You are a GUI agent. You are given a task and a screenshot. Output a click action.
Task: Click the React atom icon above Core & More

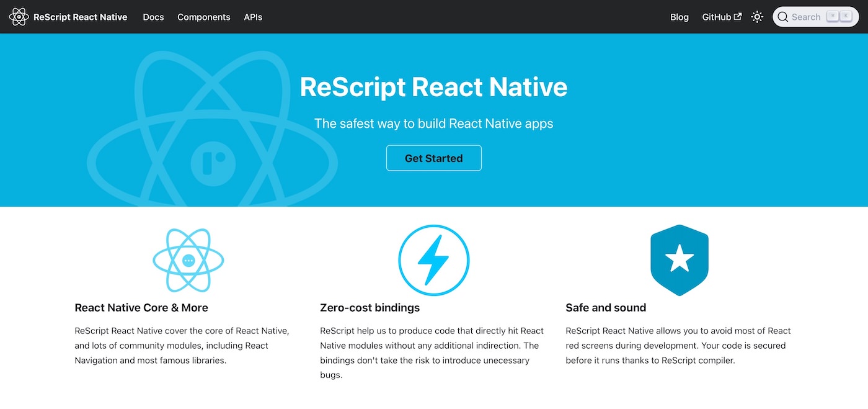tap(188, 260)
